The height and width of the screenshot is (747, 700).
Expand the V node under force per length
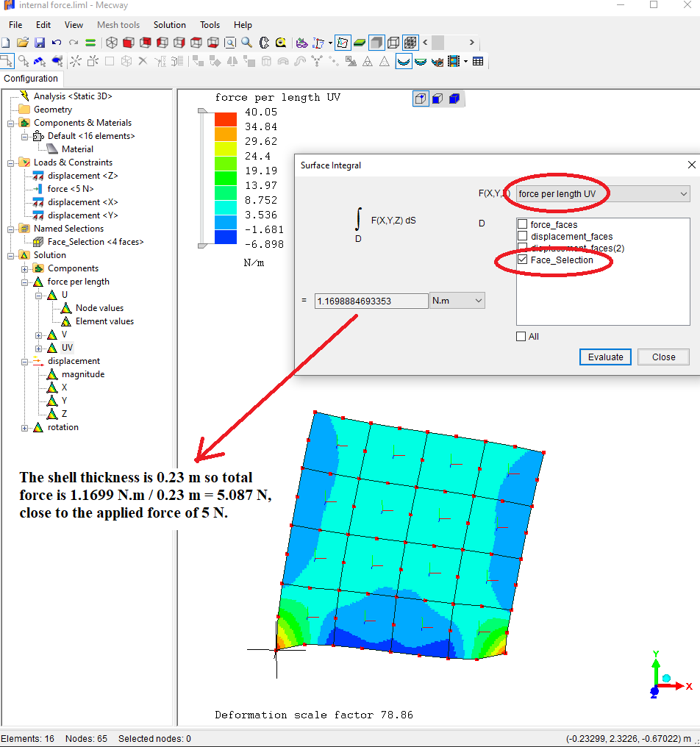click(38, 335)
